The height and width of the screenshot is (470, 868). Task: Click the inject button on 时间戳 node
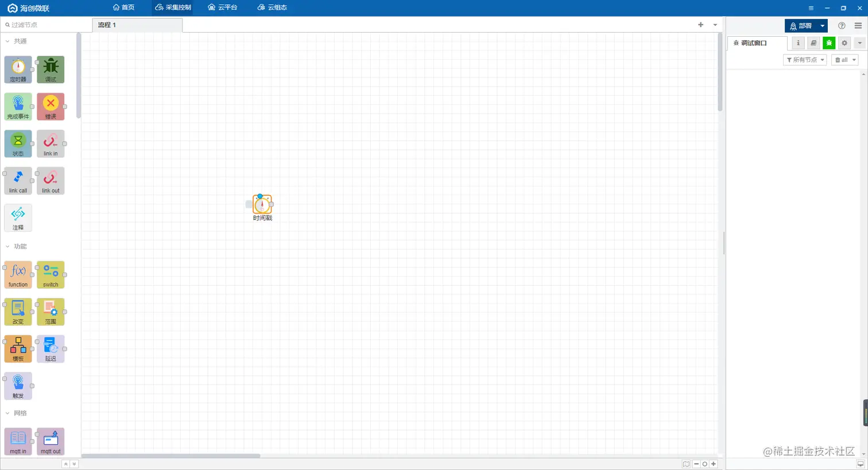tap(249, 204)
